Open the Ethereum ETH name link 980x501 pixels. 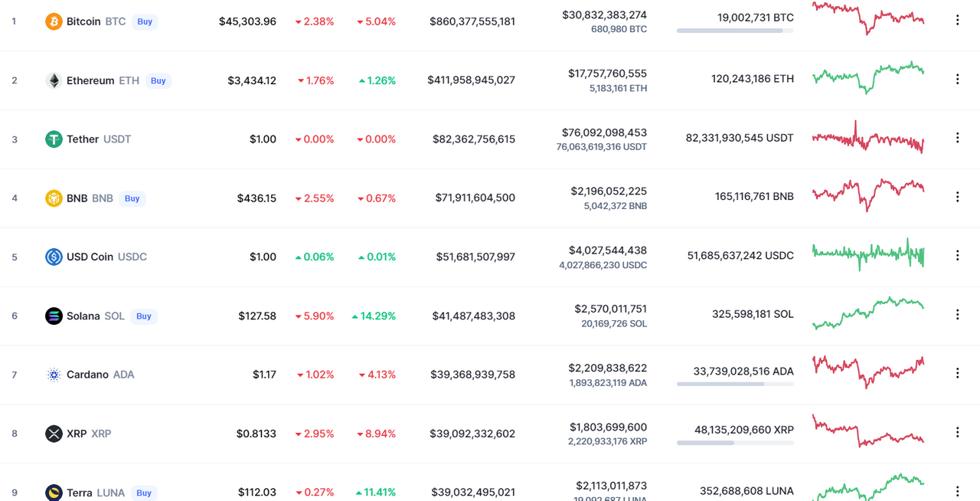(x=103, y=80)
